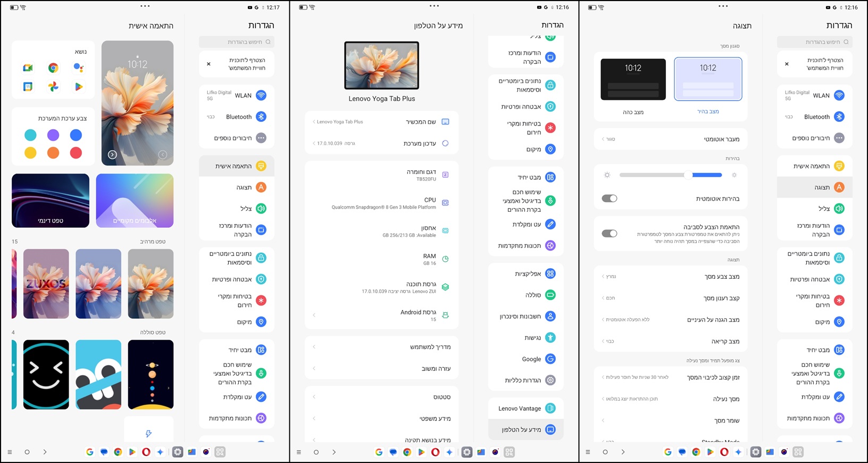Enable adapt color to environment (התאמת הצבע לסביבה) switch
The image size is (868, 463).
pos(610,233)
